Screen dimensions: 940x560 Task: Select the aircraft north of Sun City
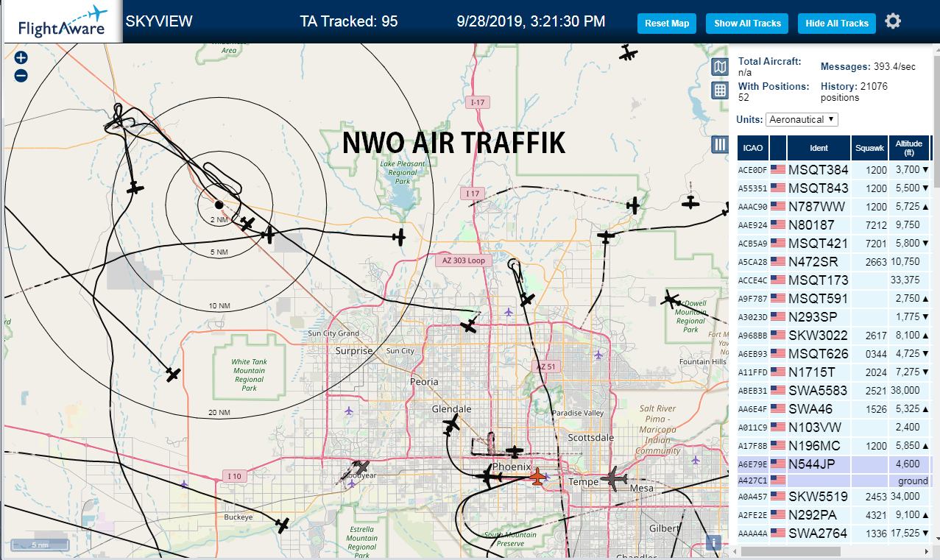tap(469, 325)
